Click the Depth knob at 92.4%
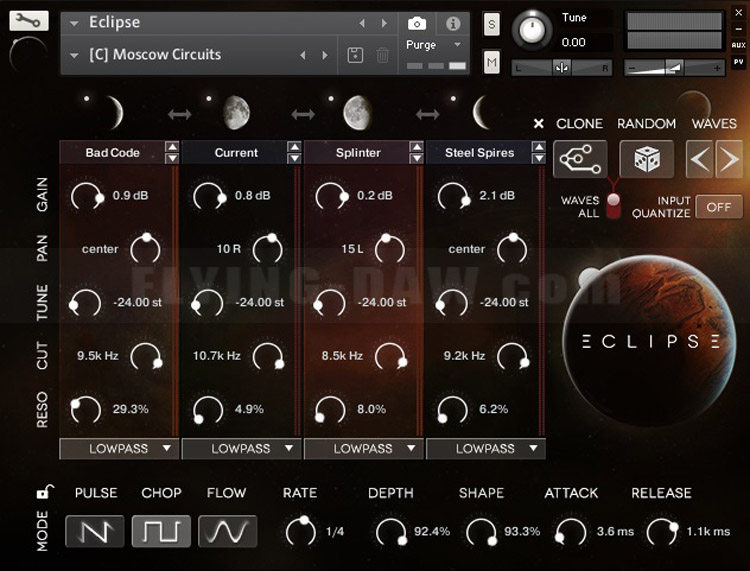Viewport: 750px width, 571px height. click(391, 532)
